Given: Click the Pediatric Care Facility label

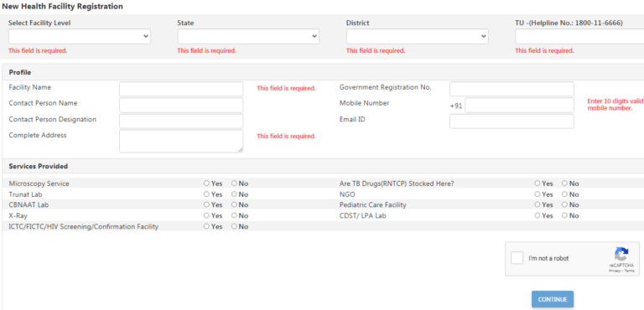Looking at the screenshot, I should [372, 205].
